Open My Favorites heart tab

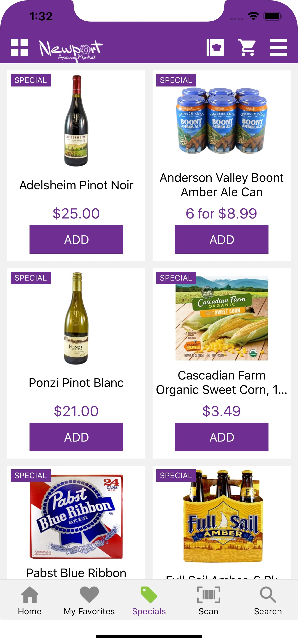[89, 600]
